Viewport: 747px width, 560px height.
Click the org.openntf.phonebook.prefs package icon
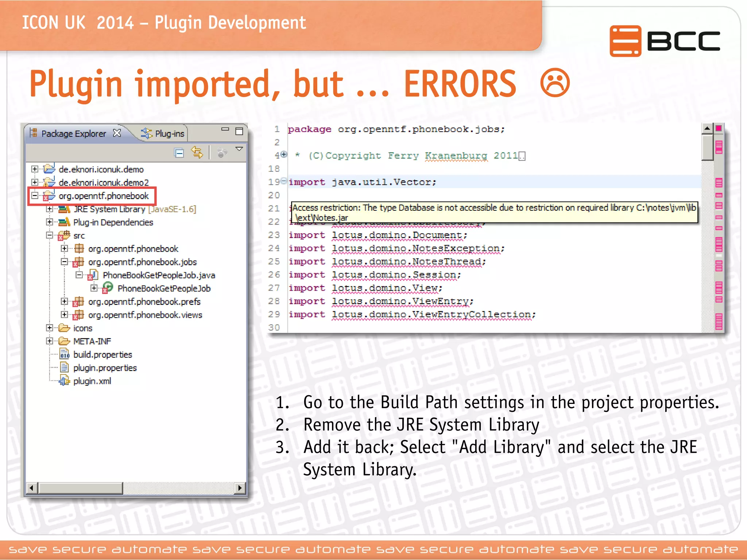coord(78,302)
